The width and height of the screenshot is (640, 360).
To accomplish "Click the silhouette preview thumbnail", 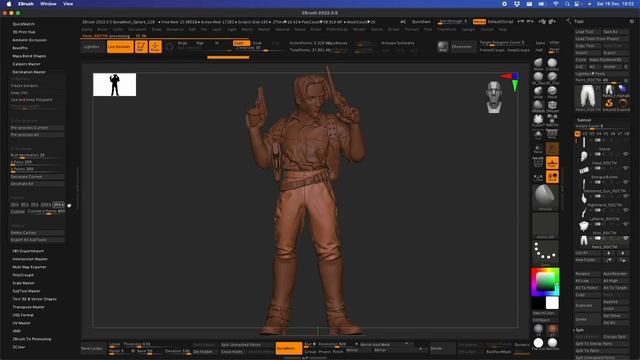I will pos(114,84).
